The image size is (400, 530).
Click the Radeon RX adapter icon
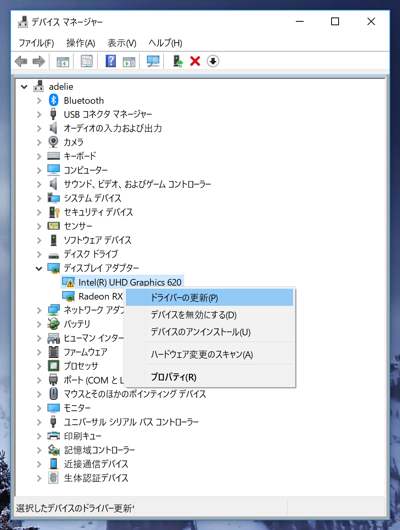point(68,296)
